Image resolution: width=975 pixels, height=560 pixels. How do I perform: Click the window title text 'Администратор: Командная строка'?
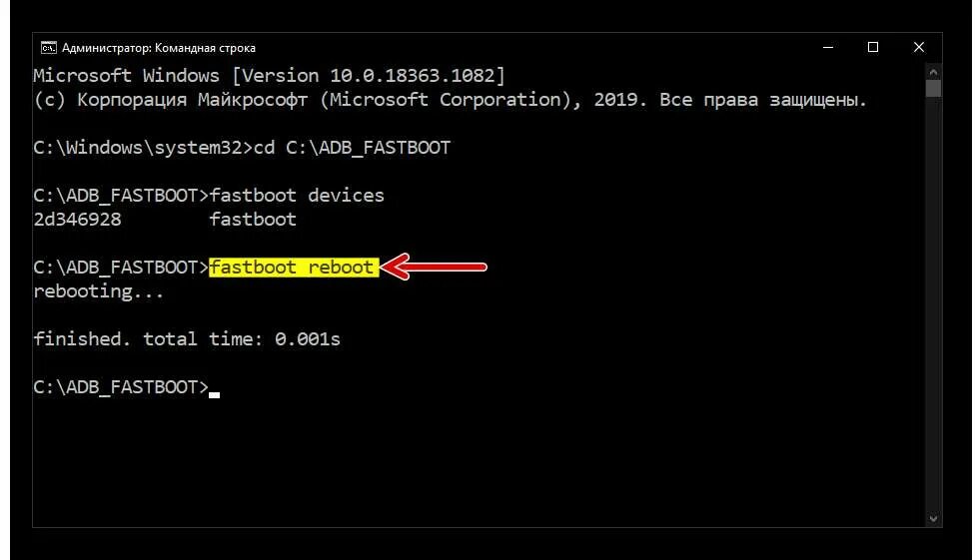(159, 48)
